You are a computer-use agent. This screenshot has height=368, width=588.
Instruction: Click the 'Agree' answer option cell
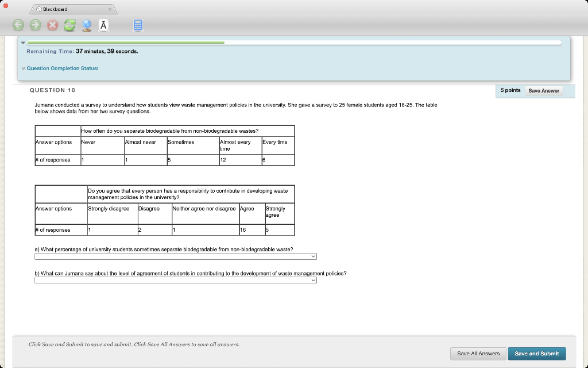click(x=253, y=214)
